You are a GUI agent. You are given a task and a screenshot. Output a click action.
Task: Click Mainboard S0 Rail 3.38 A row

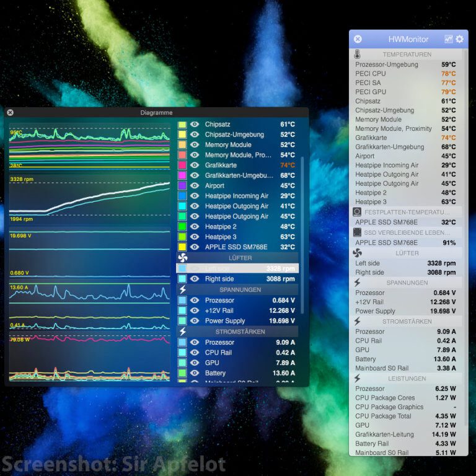point(405,368)
